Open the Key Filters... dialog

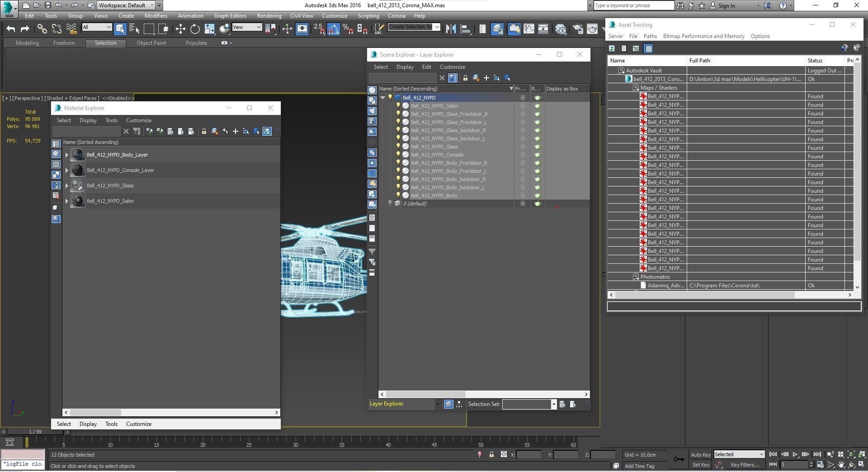click(745, 465)
